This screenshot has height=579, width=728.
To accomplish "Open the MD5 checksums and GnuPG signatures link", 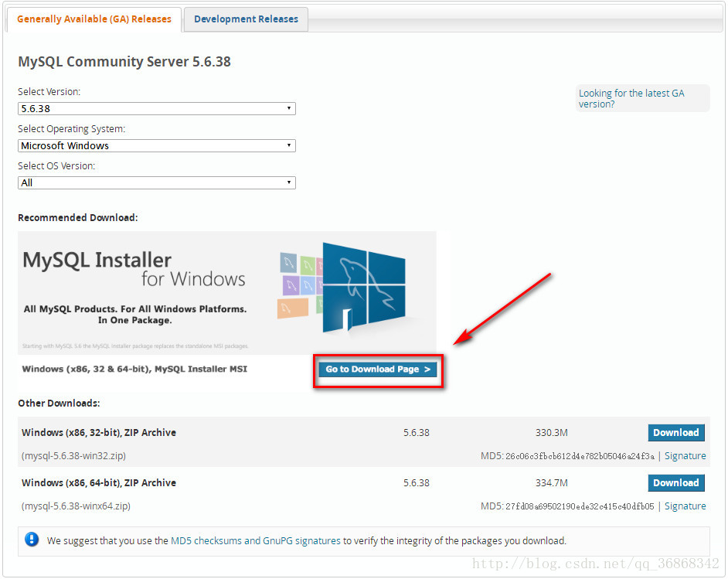I will click(256, 541).
